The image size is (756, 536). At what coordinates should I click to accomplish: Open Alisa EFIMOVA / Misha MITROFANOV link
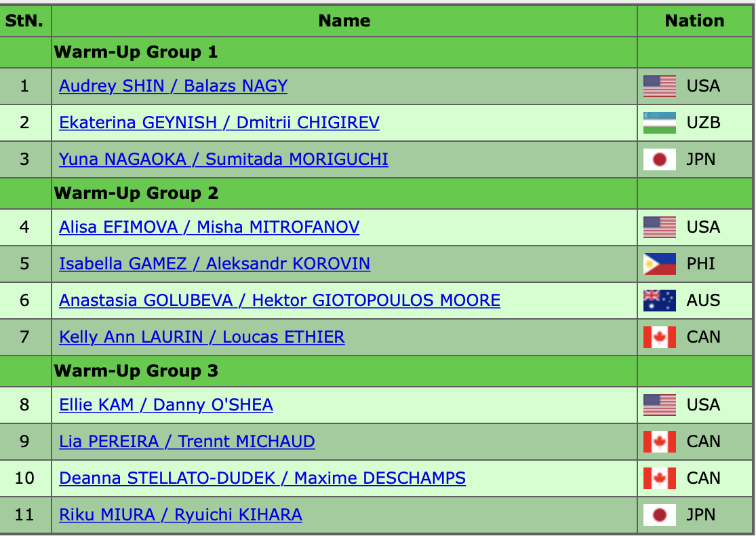[x=210, y=227]
